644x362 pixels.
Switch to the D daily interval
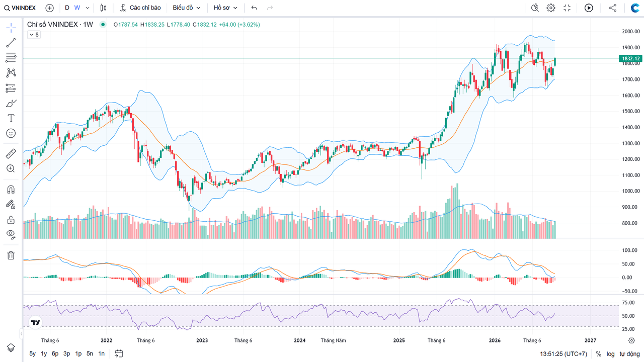point(67,8)
